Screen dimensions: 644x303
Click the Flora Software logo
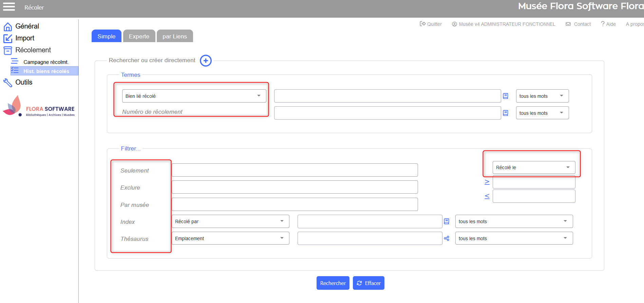39,107
